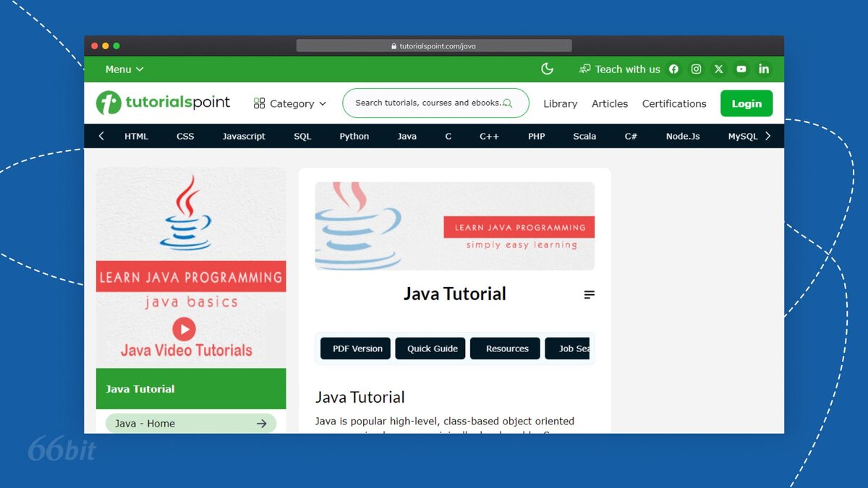The height and width of the screenshot is (488, 868).
Task: Click the arrow on Java - Home
Action: pyautogui.click(x=262, y=424)
